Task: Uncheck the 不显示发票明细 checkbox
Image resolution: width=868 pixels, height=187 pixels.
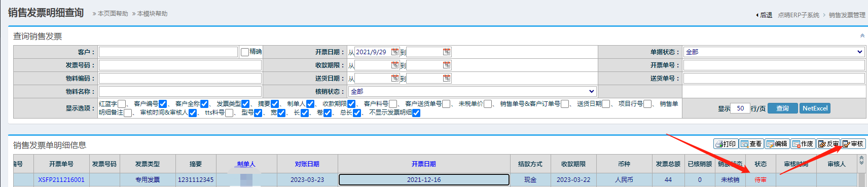Action: tap(416, 113)
